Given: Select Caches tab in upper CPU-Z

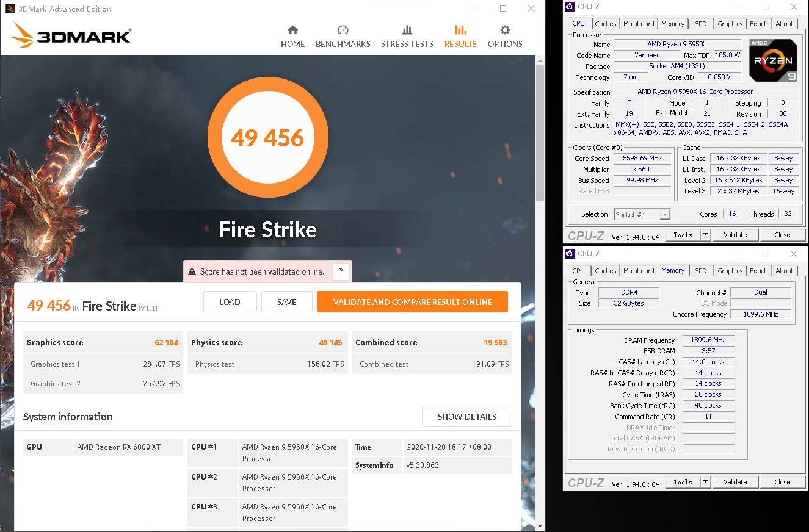Looking at the screenshot, I should click(x=605, y=24).
